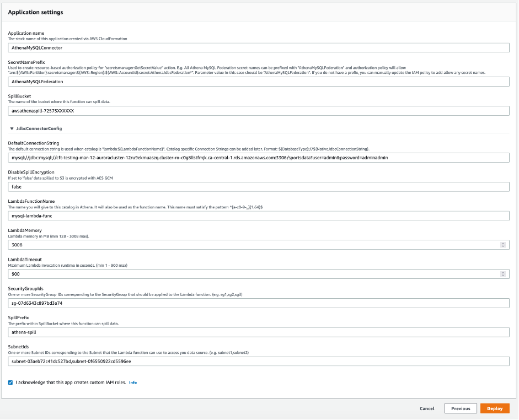
Task: Click 'I acknowledge that this app' text
Action: (x=71, y=383)
